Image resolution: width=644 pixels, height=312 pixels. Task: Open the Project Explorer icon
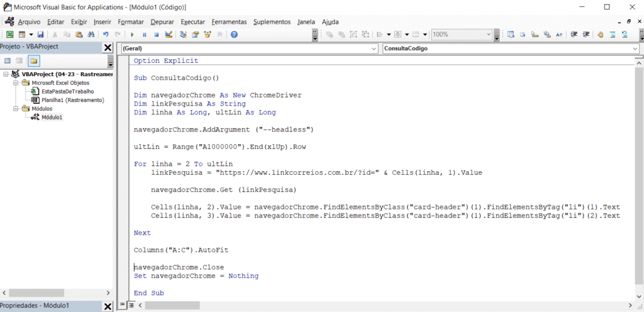(x=184, y=35)
